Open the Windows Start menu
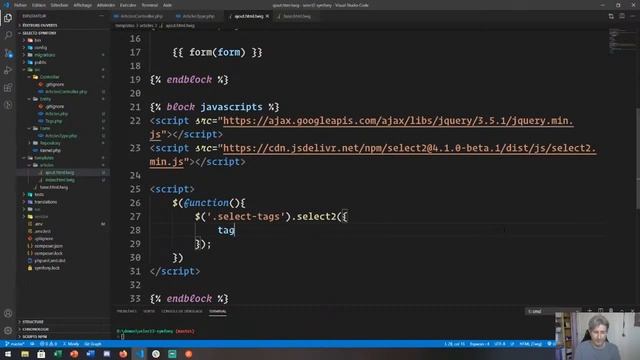The image size is (640, 360). [8, 354]
